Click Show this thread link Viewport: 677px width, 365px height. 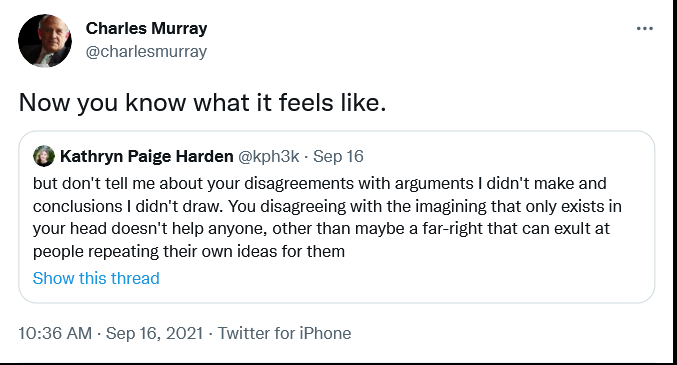click(96, 278)
